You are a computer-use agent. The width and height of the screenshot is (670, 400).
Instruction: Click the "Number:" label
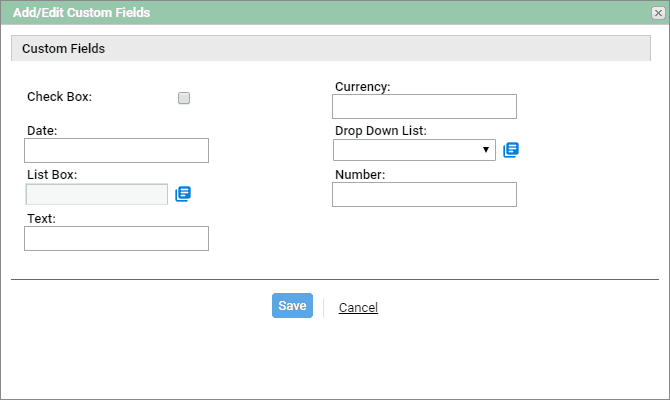click(x=360, y=175)
